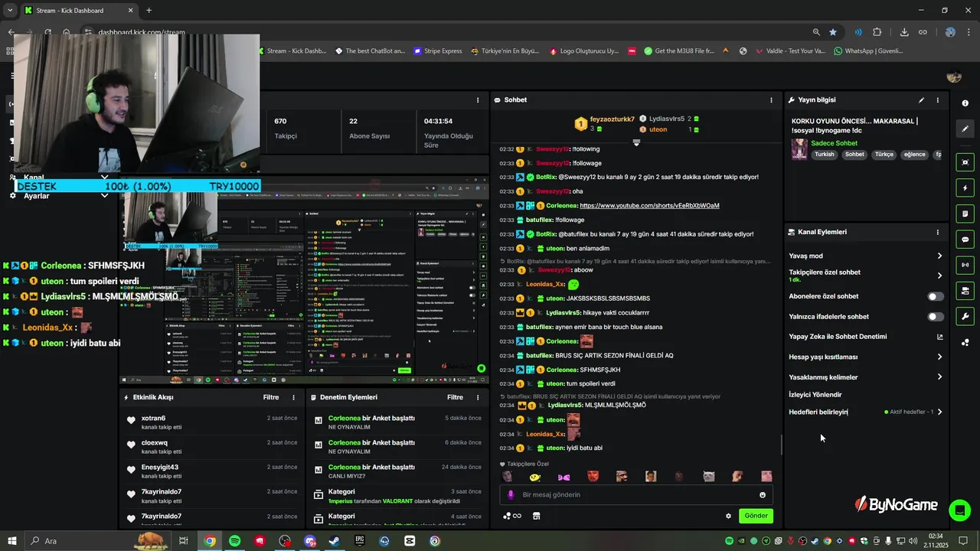Image resolution: width=980 pixels, height=551 pixels.
Task: Select İzleyici Yönlendir option
Action: [815, 395]
